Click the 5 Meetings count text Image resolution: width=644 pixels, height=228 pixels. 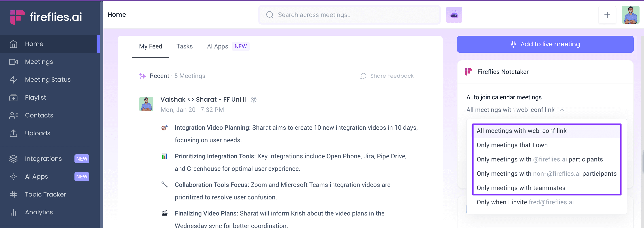coord(190,76)
